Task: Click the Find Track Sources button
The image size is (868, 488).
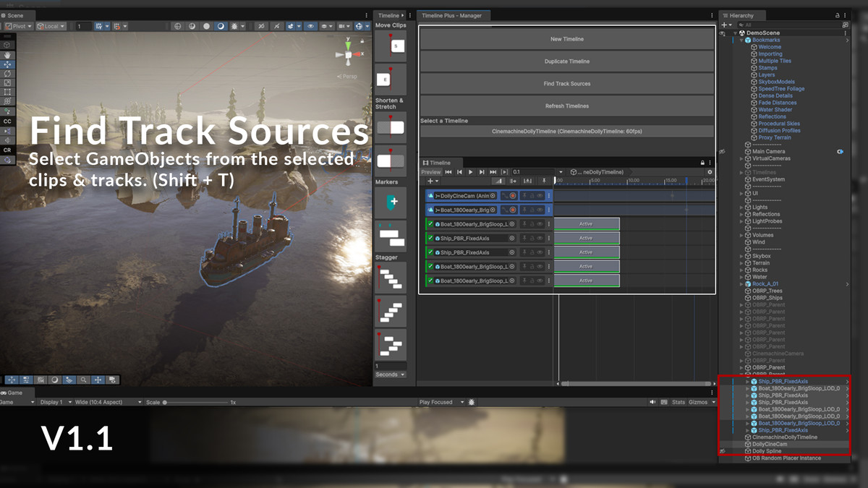Action: pos(567,84)
